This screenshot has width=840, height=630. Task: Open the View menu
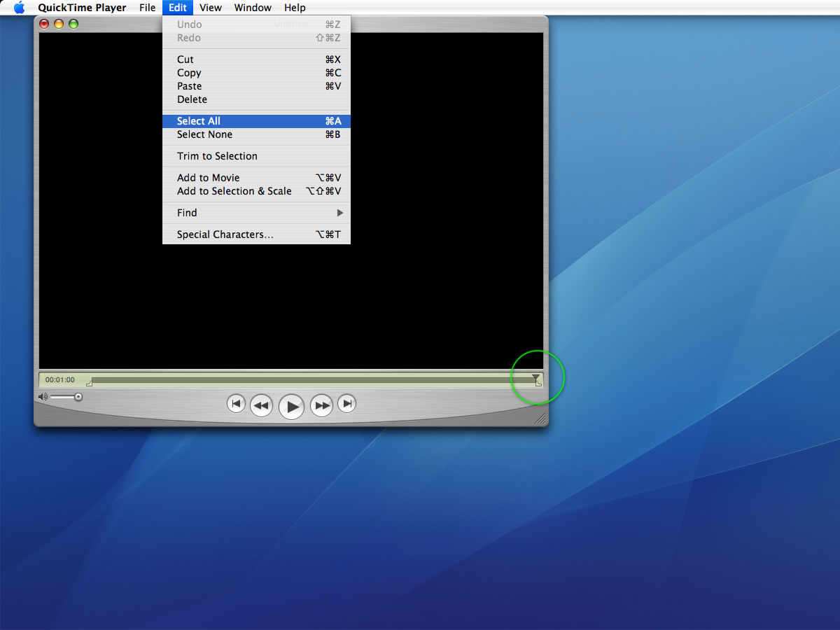click(x=211, y=8)
